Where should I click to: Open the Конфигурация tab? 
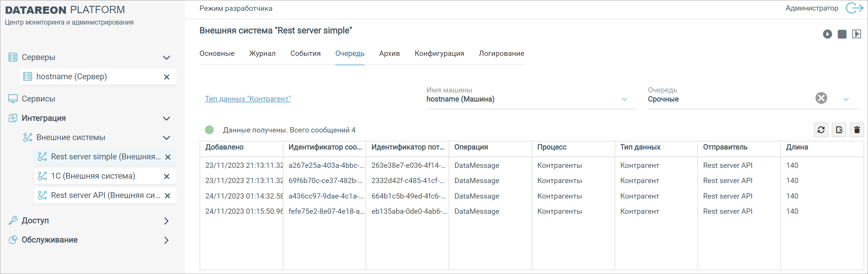[x=439, y=54]
